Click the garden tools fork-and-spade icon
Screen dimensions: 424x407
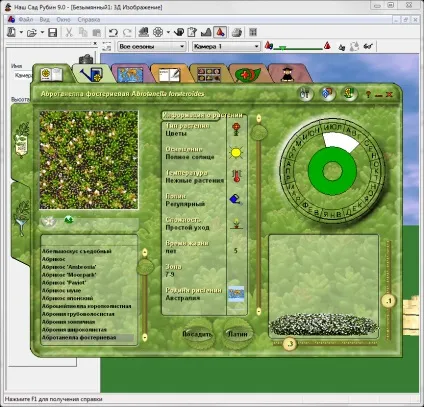(305, 94)
